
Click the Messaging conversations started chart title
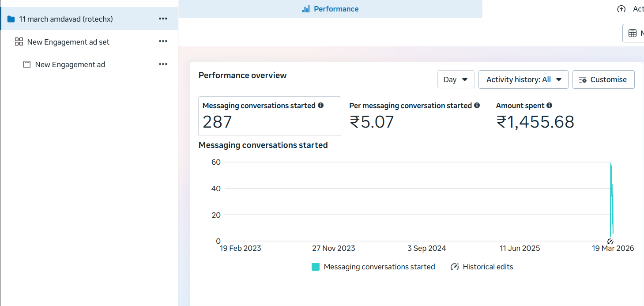(263, 145)
